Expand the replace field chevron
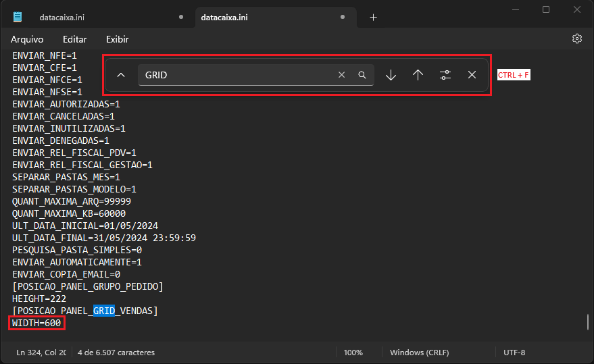594x364 pixels. pos(121,75)
